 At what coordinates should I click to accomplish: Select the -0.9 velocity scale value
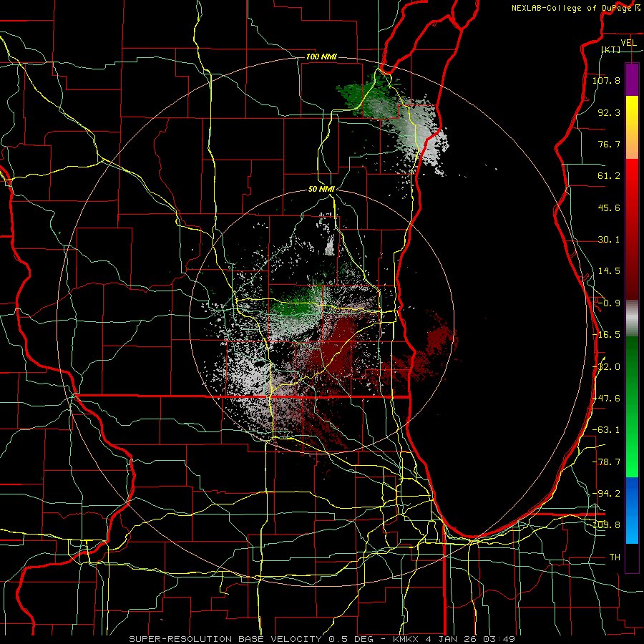609,303
